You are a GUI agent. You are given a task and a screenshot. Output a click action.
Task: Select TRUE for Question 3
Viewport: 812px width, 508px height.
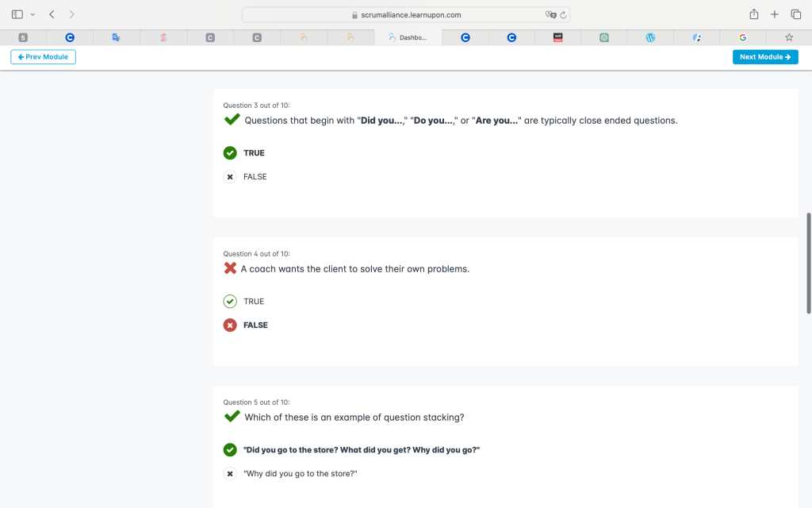pos(230,153)
